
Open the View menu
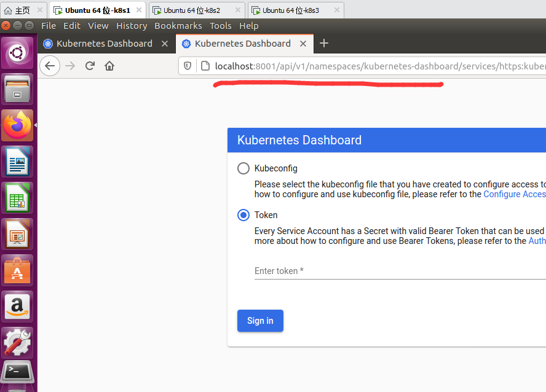tap(98, 26)
